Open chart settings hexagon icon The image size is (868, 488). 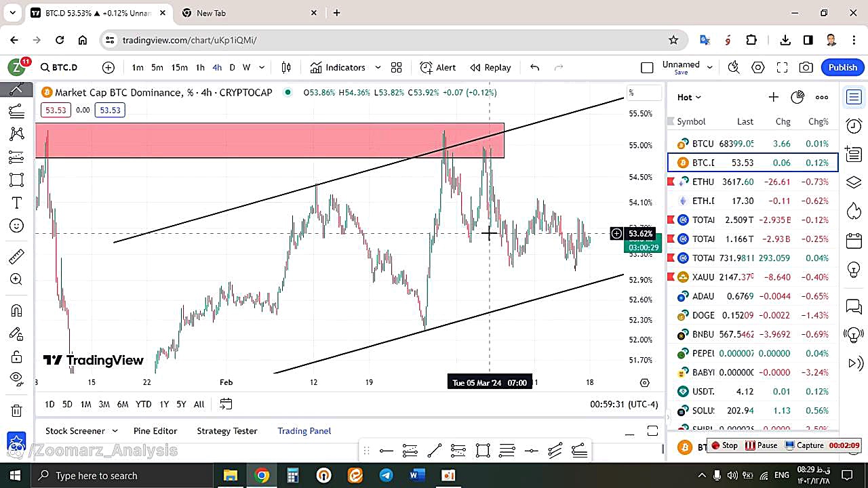pos(758,67)
